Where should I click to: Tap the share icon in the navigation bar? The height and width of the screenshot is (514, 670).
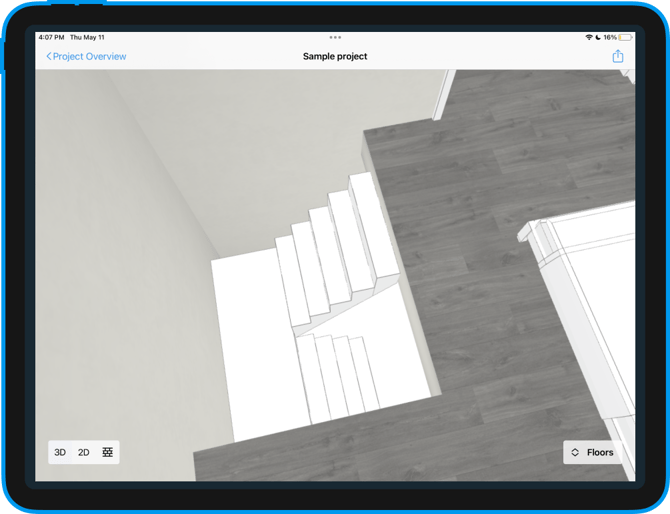click(617, 56)
